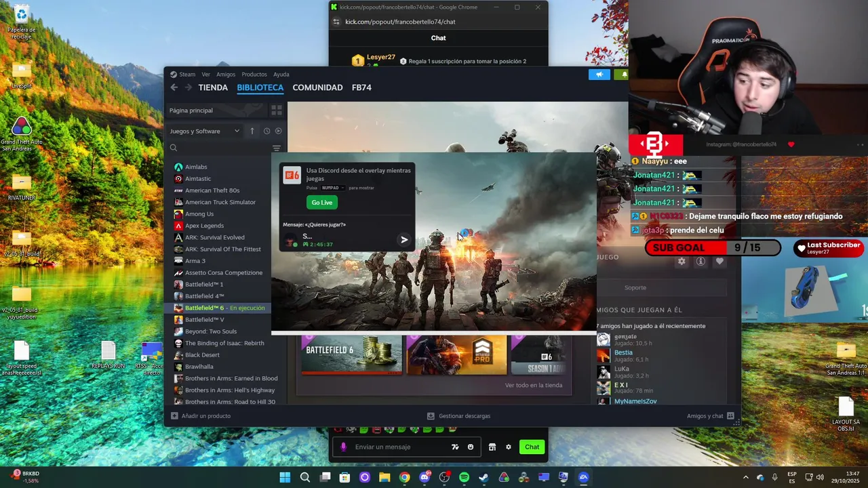The width and height of the screenshot is (868, 488).
Task: Send Discord overlay invite arrow
Action: [x=404, y=239]
